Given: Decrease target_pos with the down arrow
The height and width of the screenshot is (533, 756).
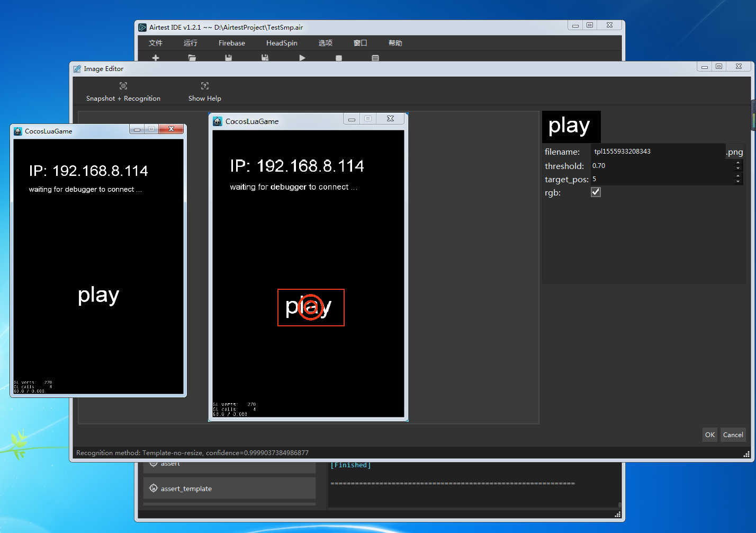Looking at the screenshot, I should [738, 182].
